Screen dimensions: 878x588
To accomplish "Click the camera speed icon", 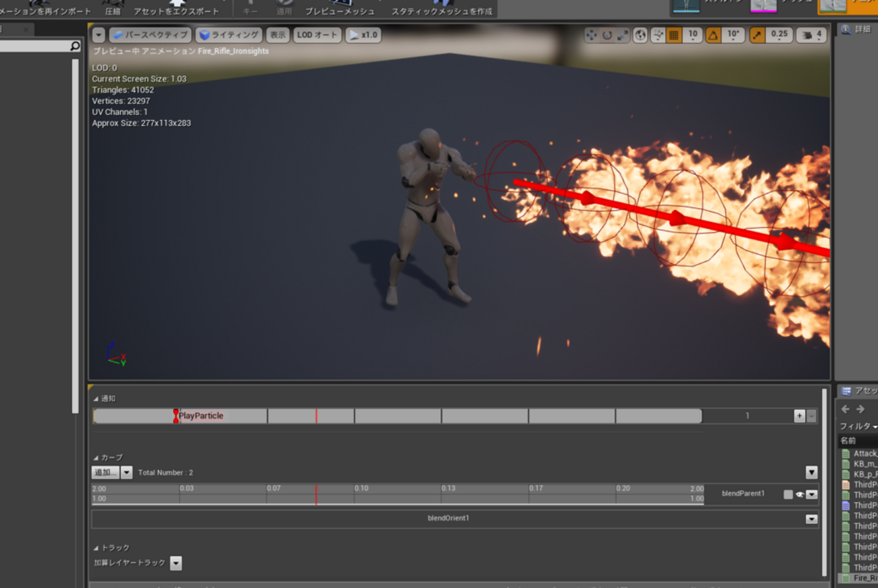I will tap(806, 35).
